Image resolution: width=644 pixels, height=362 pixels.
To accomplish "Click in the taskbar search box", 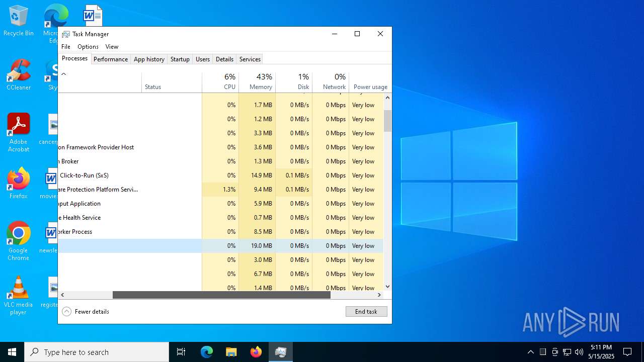I will tap(97, 352).
